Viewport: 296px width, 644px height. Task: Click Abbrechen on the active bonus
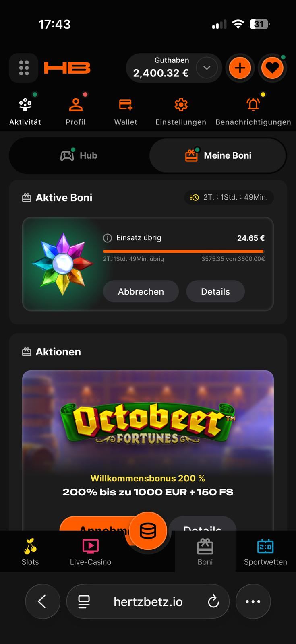point(141,291)
